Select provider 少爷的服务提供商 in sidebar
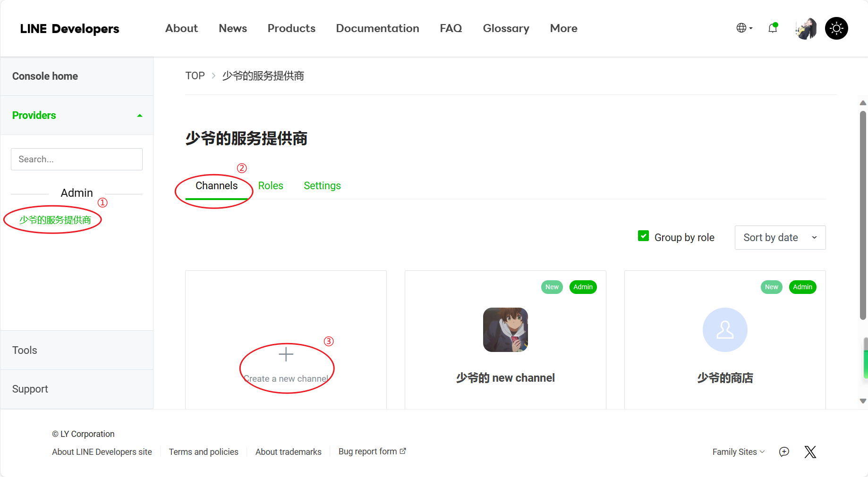 pos(55,220)
